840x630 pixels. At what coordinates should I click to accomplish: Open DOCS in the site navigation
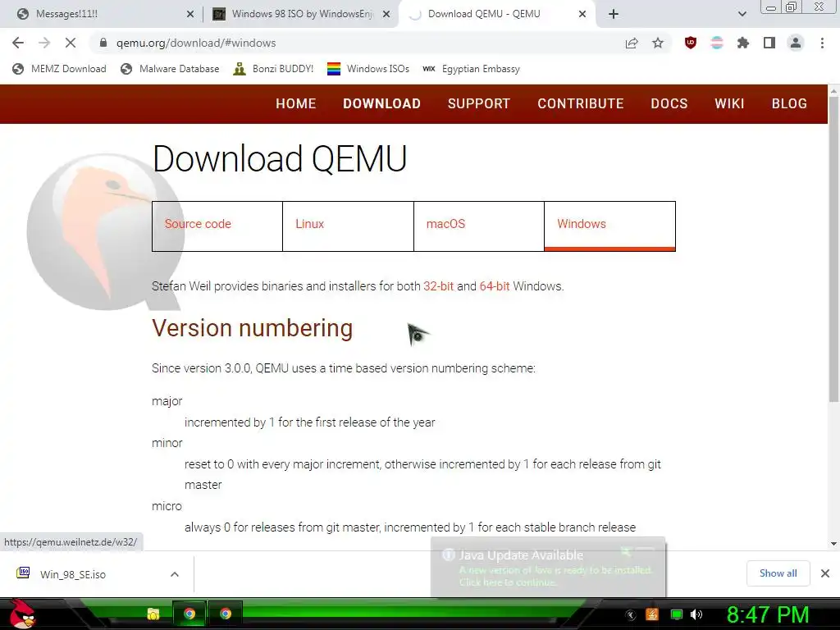pos(669,104)
